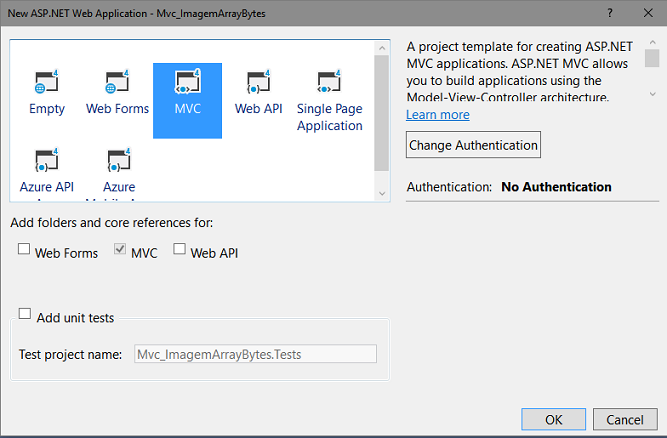Select the Single Page Application template
Screen dimensions: 667x438
tap(329, 100)
